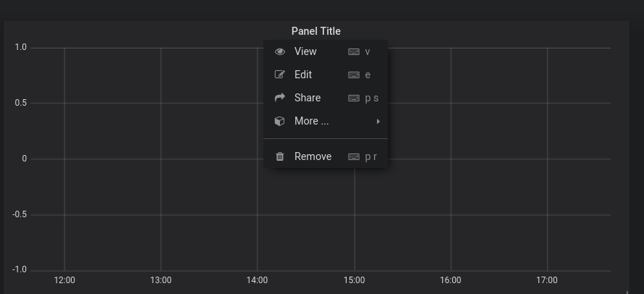The width and height of the screenshot is (644, 294).
Task: Click the 17:00 time axis label
Action: pos(546,280)
